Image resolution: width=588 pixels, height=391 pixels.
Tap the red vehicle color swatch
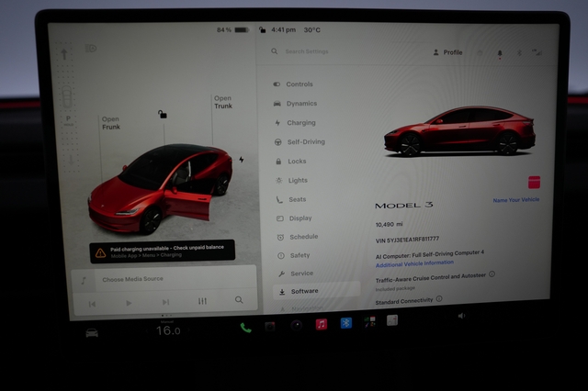[x=534, y=182]
